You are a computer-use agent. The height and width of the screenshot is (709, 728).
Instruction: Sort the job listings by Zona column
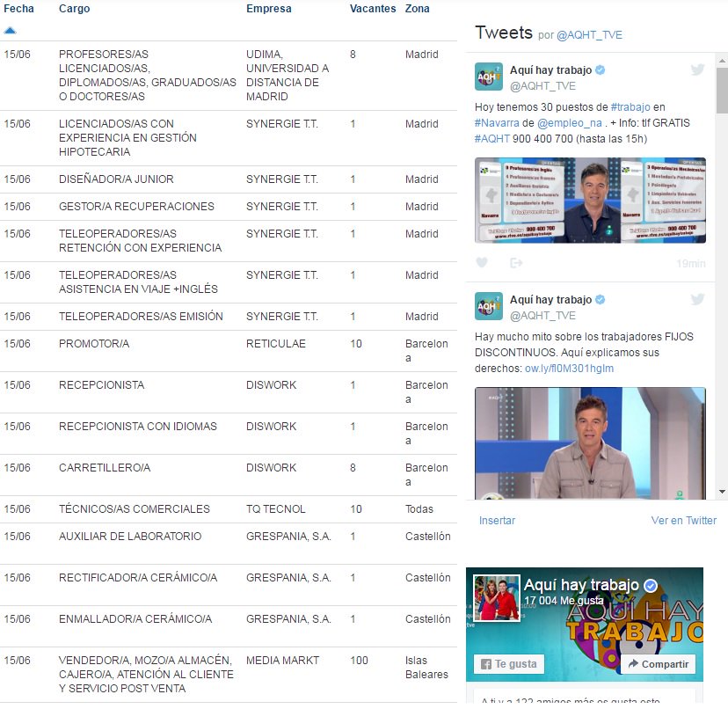pyautogui.click(x=417, y=9)
